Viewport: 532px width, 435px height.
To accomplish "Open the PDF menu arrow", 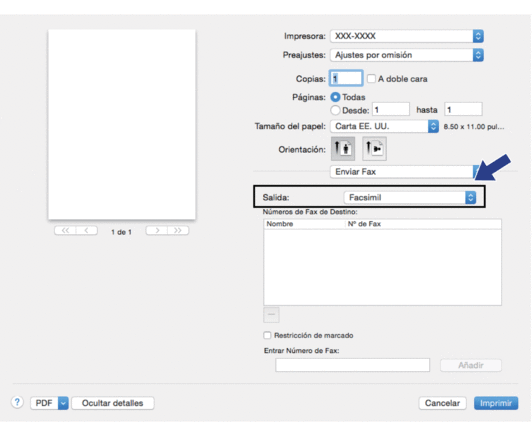I will click(x=63, y=403).
